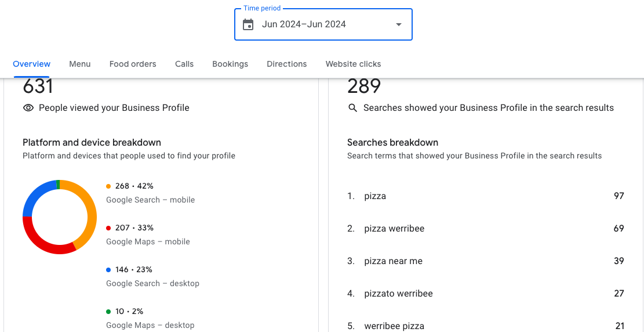Select the Calls tab
The image size is (644, 332).
[184, 64]
